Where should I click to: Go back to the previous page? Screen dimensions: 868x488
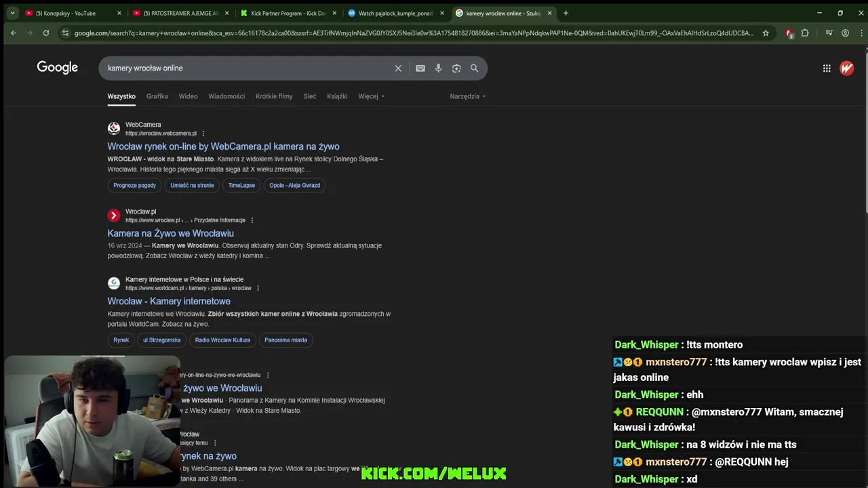(13, 33)
